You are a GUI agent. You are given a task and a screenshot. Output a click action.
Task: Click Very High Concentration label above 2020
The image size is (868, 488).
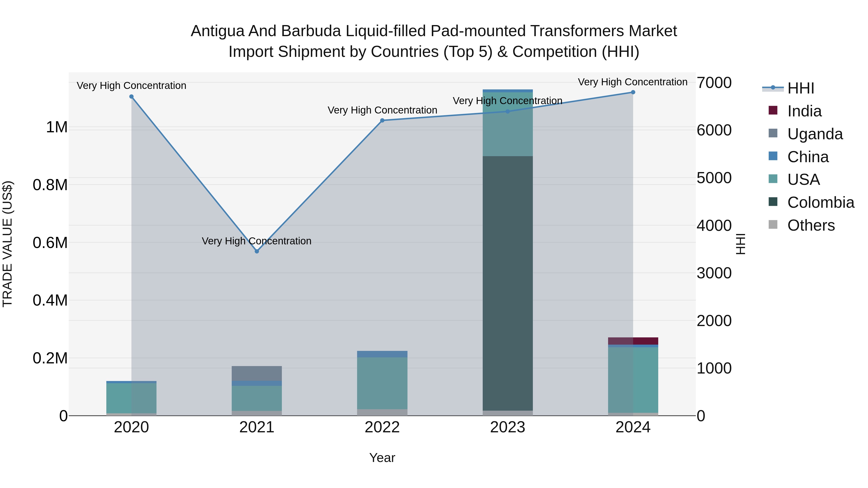131,86
